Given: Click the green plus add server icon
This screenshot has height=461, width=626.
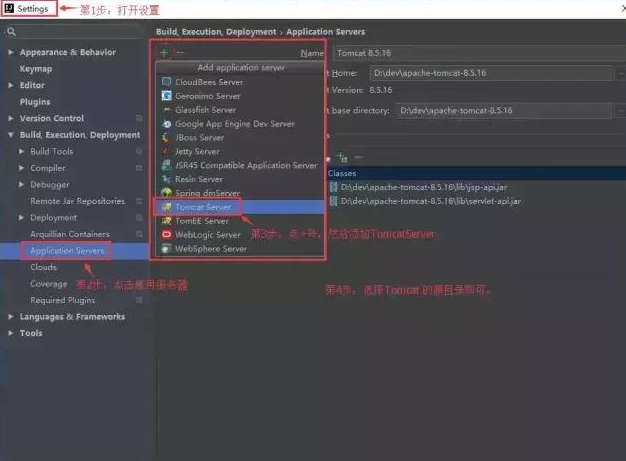Looking at the screenshot, I should tap(164, 52).
